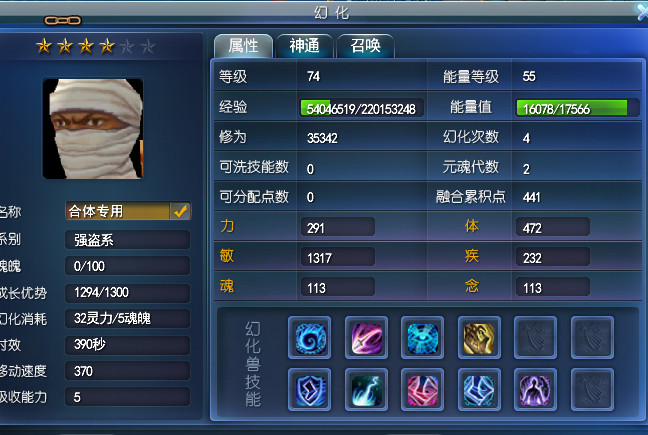Select the blue crystal rune skill icon
This screenshot has height=435, width=648.
479,390
